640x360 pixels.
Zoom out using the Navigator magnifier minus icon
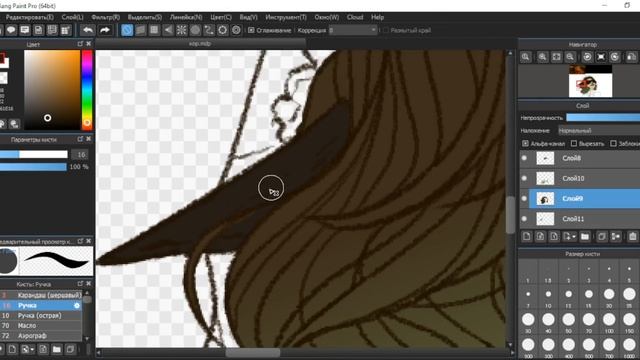pyautogui.click(x=570, y=57)
